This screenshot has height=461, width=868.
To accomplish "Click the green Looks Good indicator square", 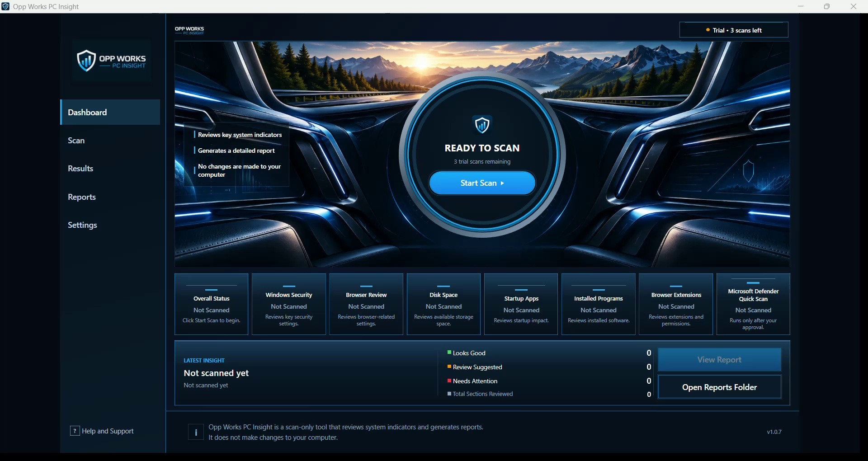I will [x=449, y=353].
